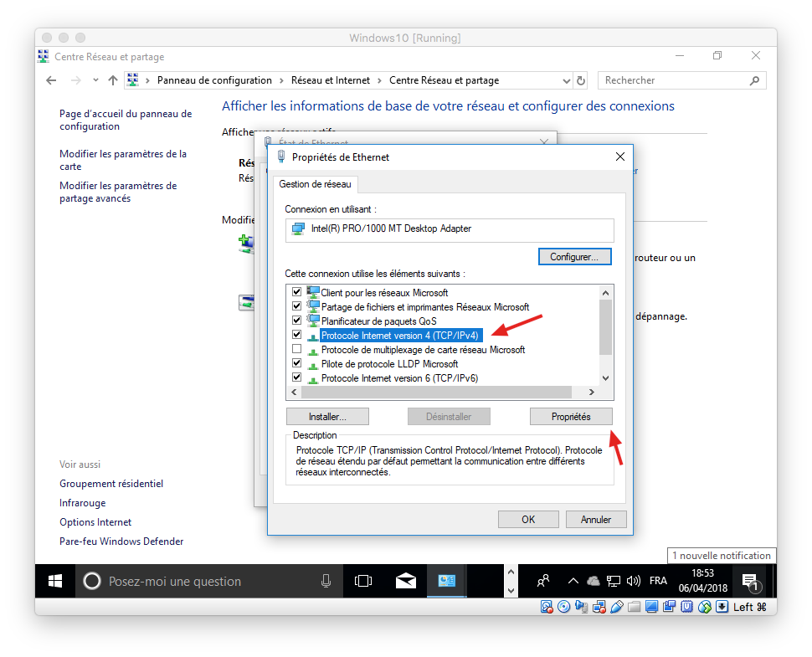The width and height of the screenshot is (812, 657).
Task: Click the VirtualBox recording icon
Action: [669, 606]
